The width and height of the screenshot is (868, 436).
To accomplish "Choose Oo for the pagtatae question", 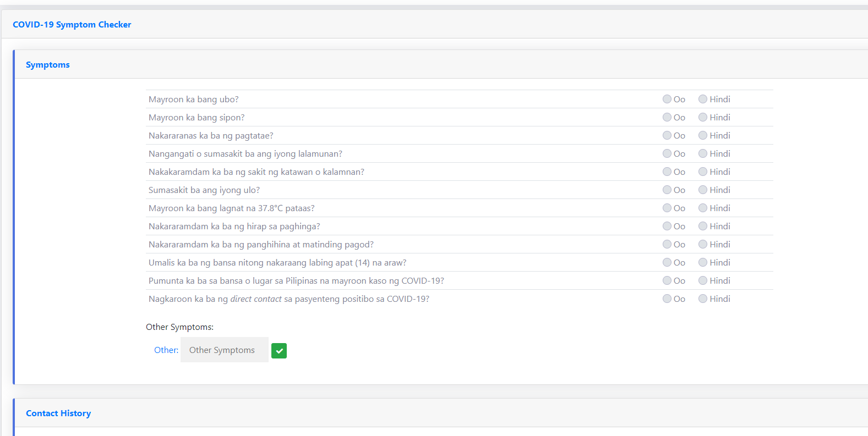I will tap(667, 136).
